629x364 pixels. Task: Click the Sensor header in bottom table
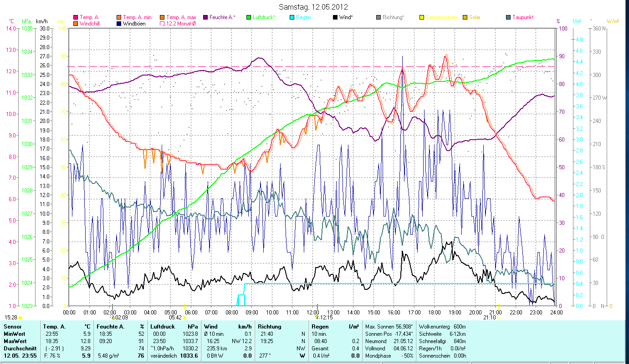(12, 326)
